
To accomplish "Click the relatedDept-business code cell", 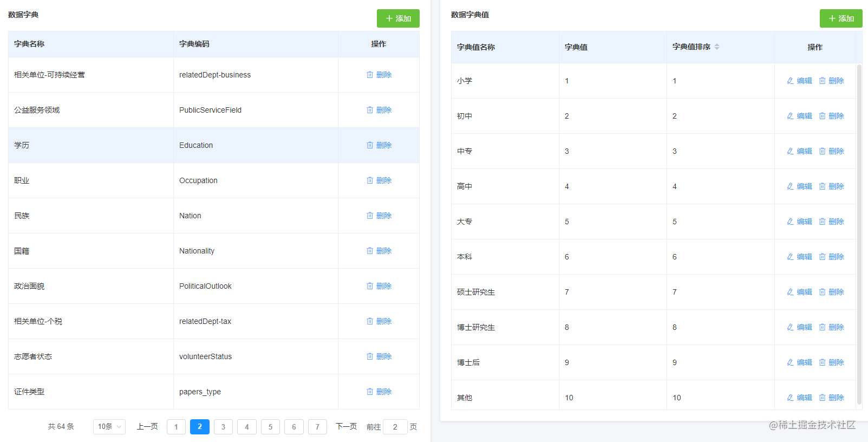I will click(x=256, y=75).
